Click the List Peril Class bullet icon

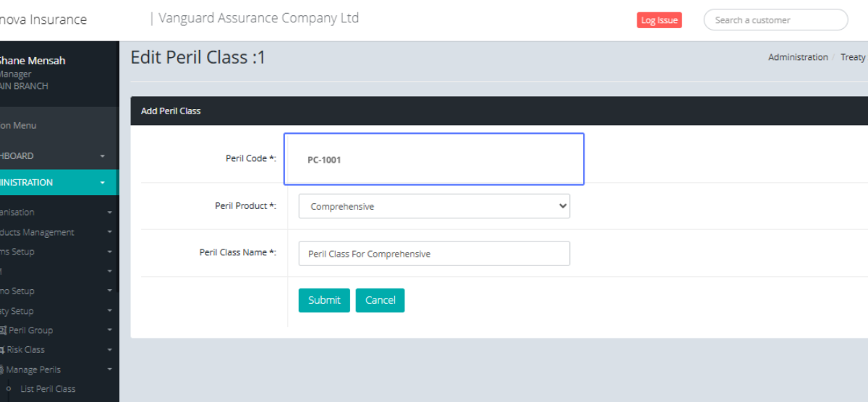click(9, 389)
